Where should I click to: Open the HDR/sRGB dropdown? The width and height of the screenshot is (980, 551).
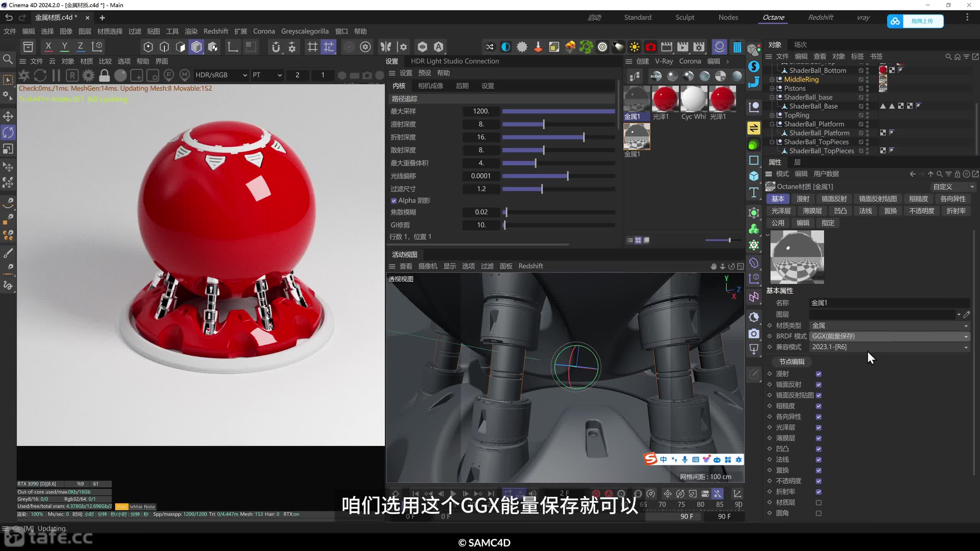coord(221,75)
